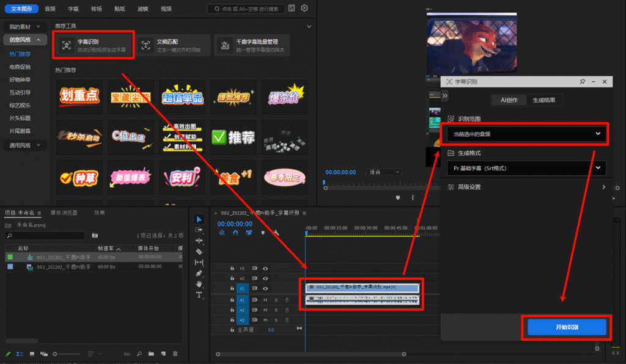Toggle timeline snapping magnet icon
Viewport: 626px width, 364px height.
pos(235,233)
